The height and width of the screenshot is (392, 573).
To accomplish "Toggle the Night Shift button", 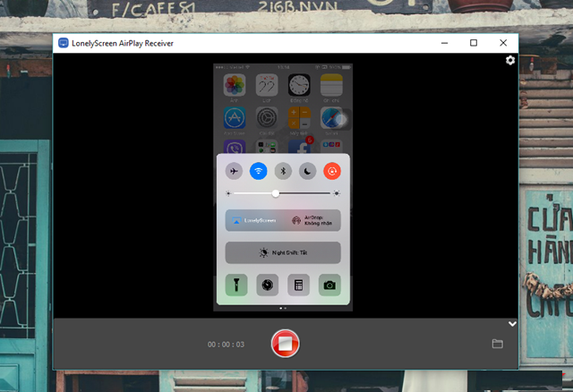I will click(283, 252).
